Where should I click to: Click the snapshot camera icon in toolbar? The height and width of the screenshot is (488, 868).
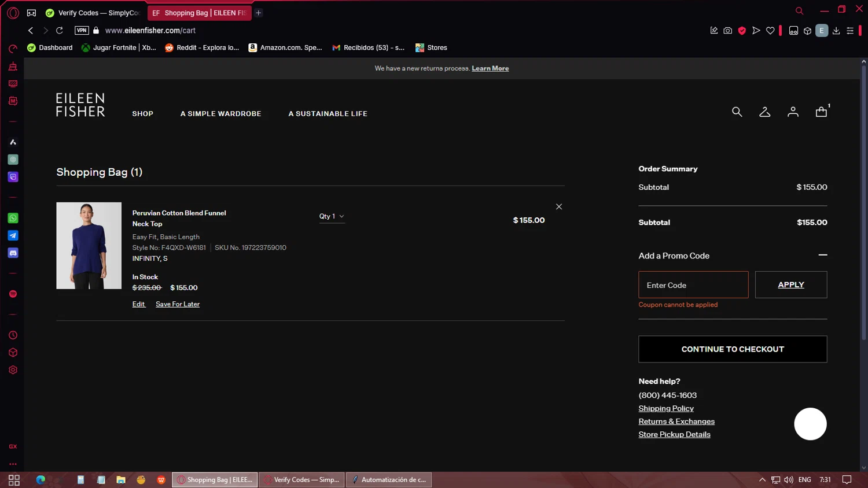[728, 31]
